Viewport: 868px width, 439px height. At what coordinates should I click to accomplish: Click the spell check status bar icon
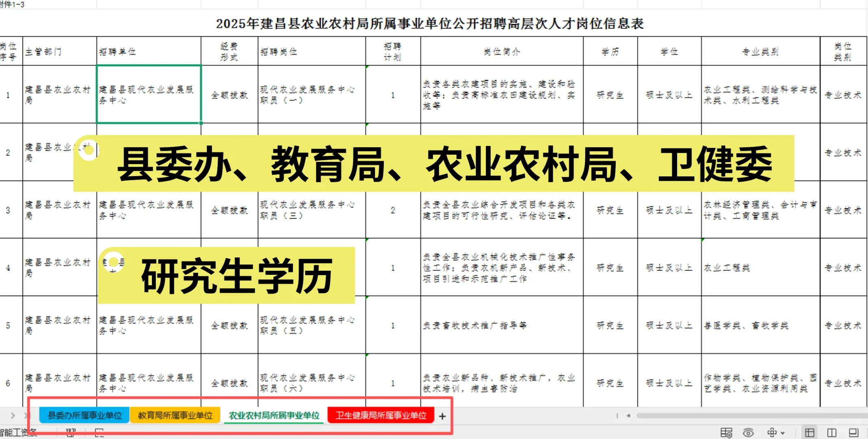coord(71,432)
